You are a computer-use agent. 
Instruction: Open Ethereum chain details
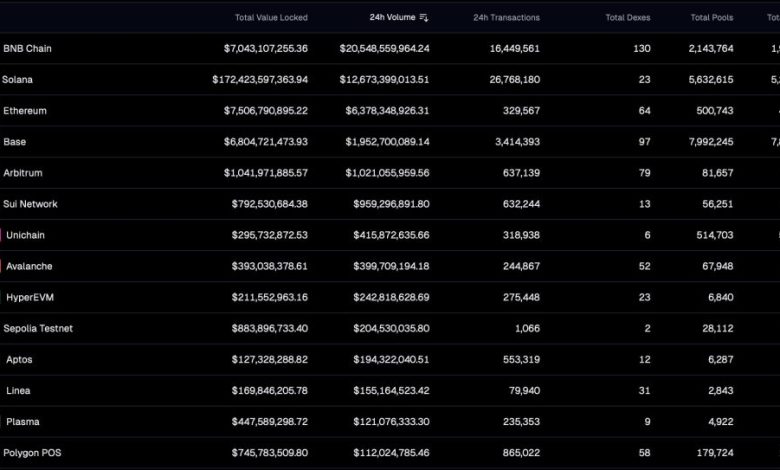pyautogui.click(x=25, y=110)
